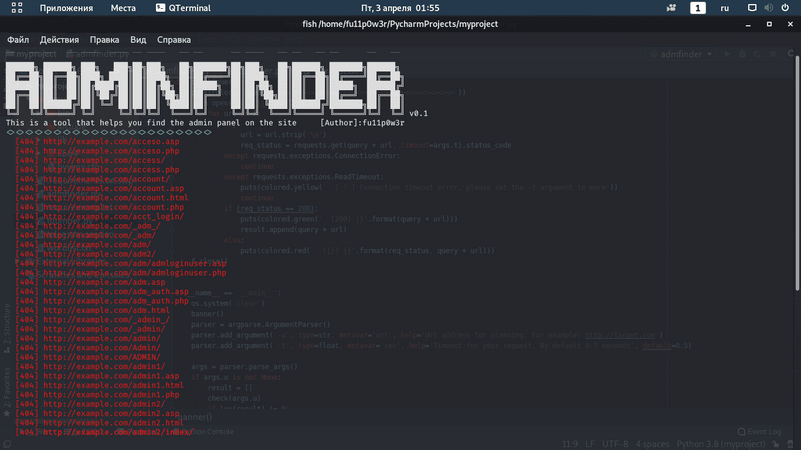Screen dimensions: 801x450
Task: Click UTF-8 encoding in PyCharm status bar behind
Action: click(x=615, y=444)
